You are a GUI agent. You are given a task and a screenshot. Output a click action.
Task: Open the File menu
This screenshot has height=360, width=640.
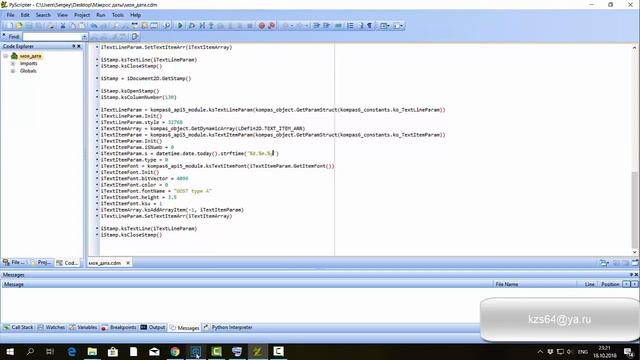tap(10, 15)
